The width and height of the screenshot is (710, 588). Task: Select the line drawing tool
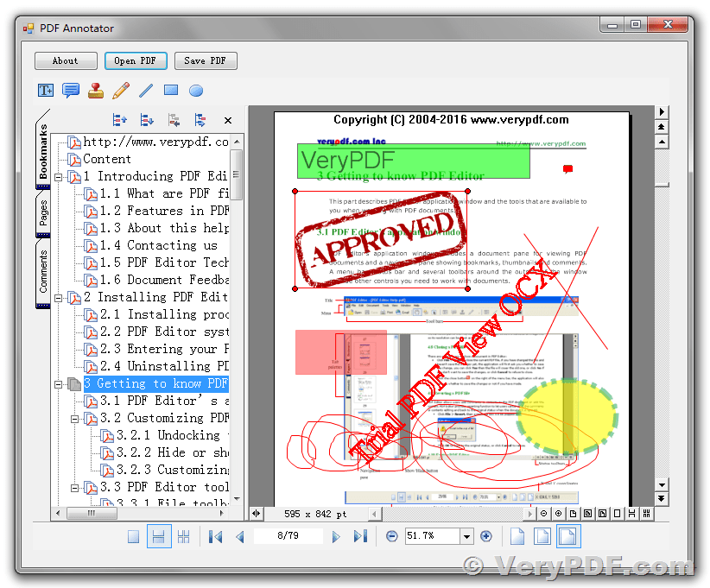click(145, 90)
